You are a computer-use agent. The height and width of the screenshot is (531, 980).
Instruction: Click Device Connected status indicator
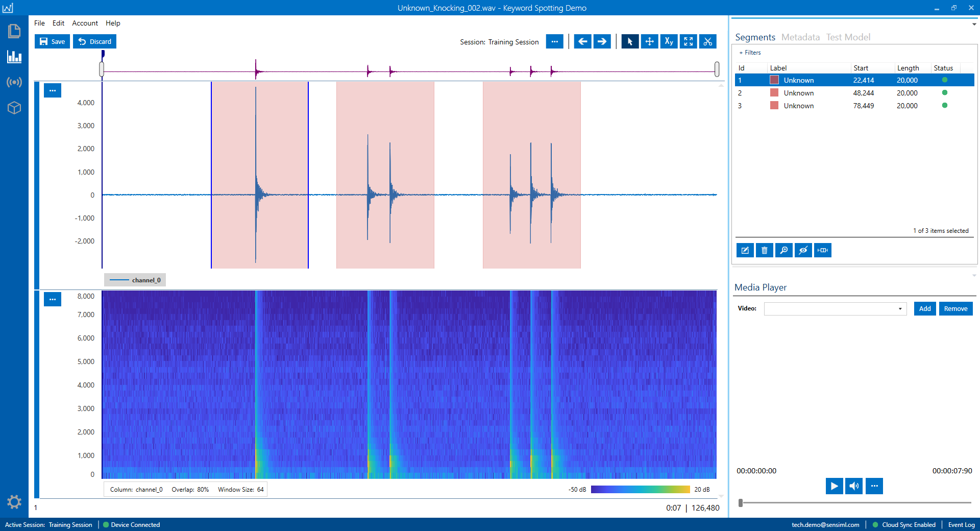(131, 524)
